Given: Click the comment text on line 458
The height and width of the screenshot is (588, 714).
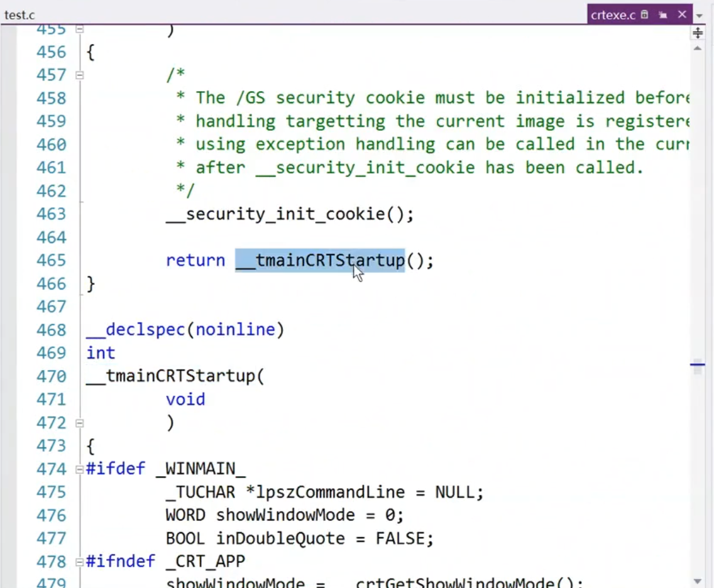Looking at the screenshot, I should [432, 98].
